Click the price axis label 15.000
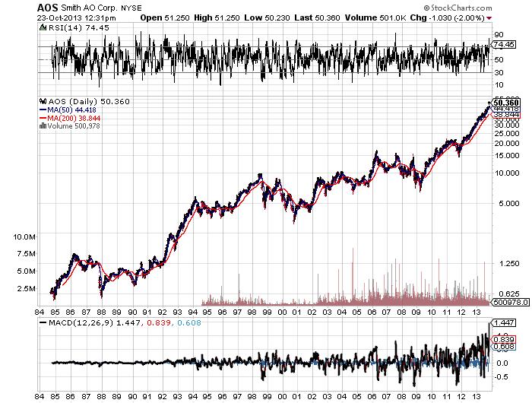This screenshot has height=403, width=532. pyautogui.click(x=507, y=155)
